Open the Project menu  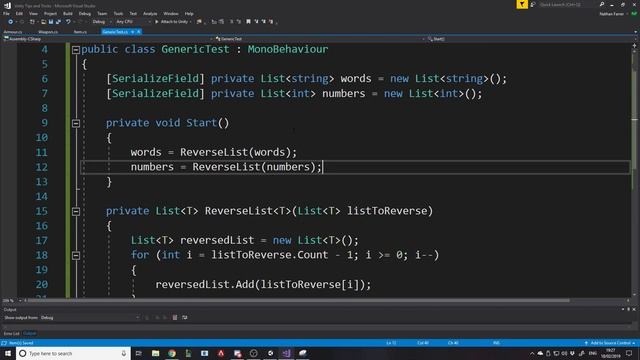pyautogui.click(x=50, y=13)
